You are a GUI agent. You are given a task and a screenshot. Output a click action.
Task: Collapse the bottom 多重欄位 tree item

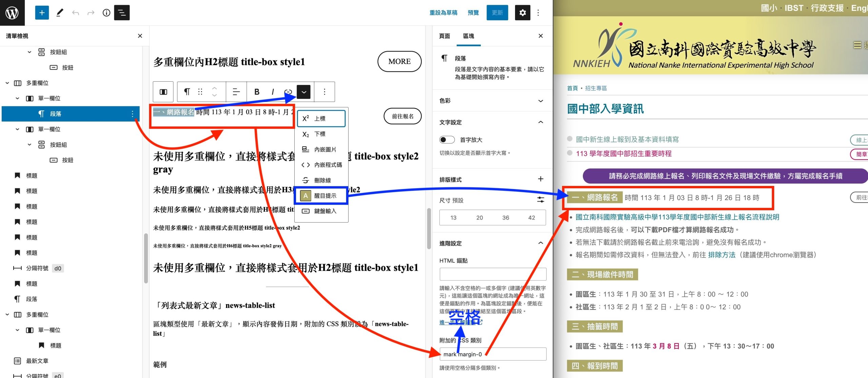point(7,315)
